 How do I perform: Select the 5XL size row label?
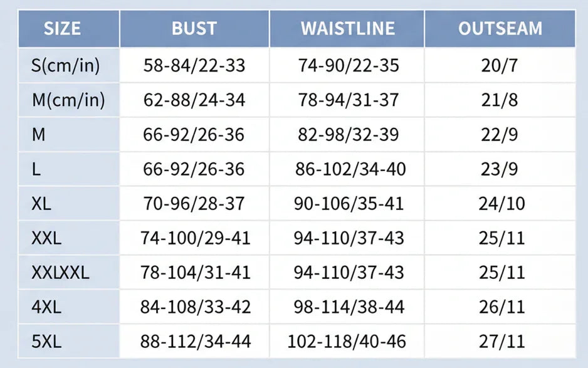(x=46, y=342)
